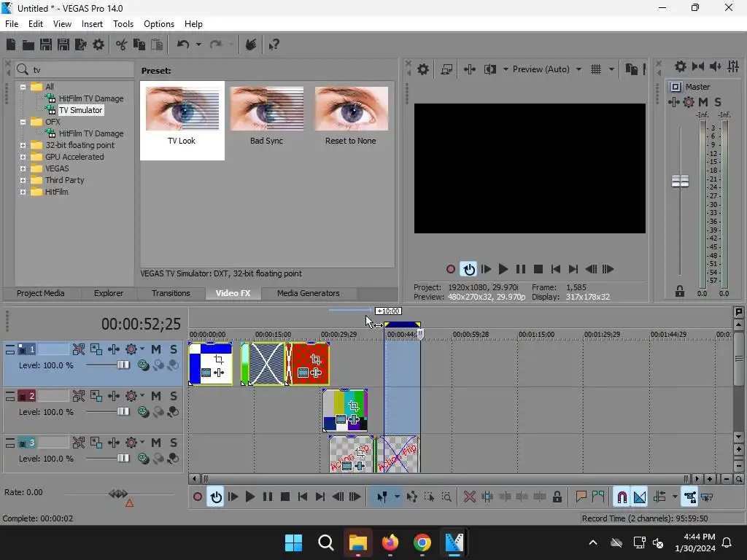747x560 pixels.
Task: Open the File menu
Action: coord(12,24)
